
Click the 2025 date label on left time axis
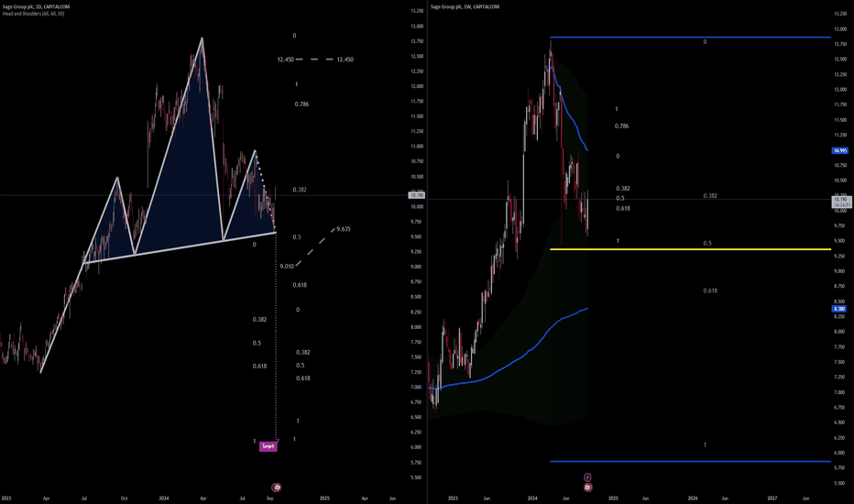pyautogui.click(x=324, y=498)
